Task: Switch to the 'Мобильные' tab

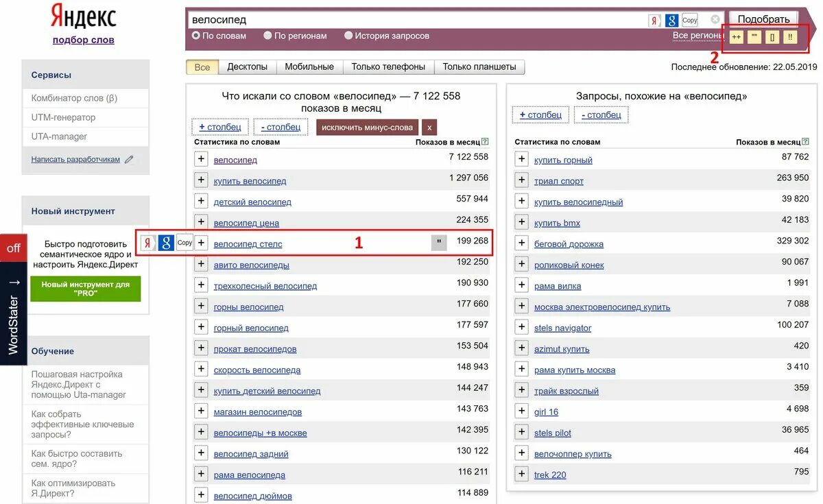Action: (x=309, y=67)
